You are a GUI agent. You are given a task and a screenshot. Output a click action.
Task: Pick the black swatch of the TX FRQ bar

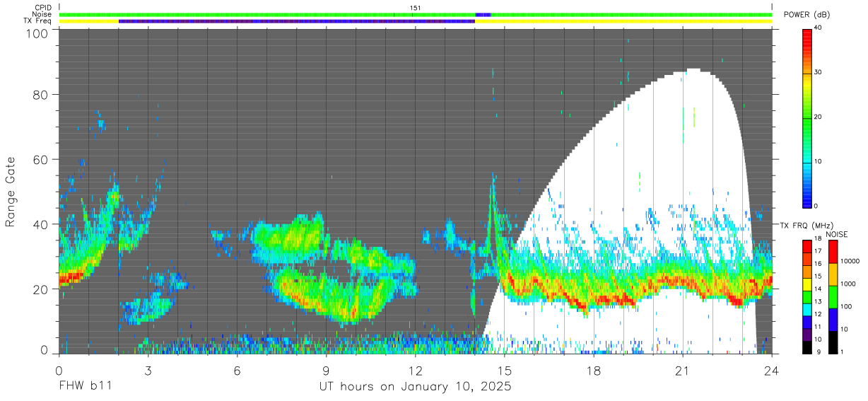pos(807,347)
